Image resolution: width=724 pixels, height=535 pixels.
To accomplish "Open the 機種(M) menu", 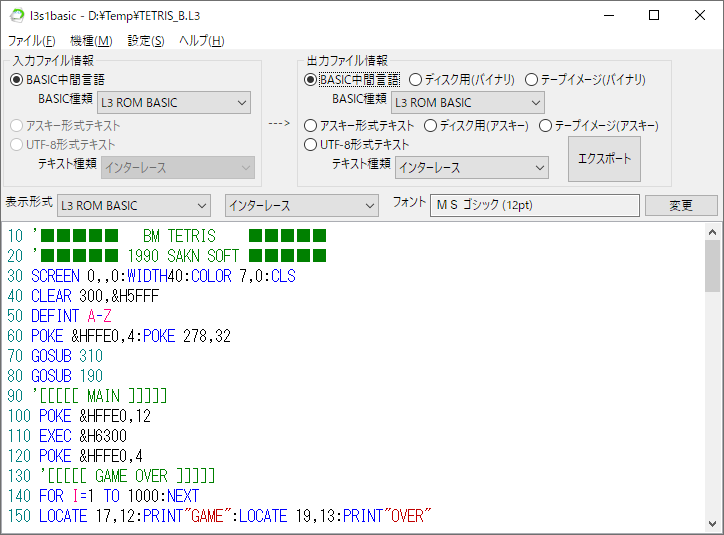I will click(x=91, y=41).
